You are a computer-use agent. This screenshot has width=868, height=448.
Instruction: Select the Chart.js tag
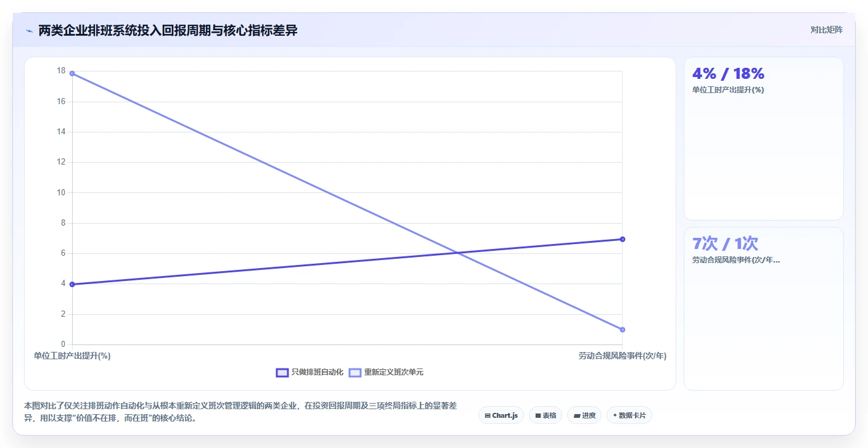pyautogui.click(x=501, y=415)
